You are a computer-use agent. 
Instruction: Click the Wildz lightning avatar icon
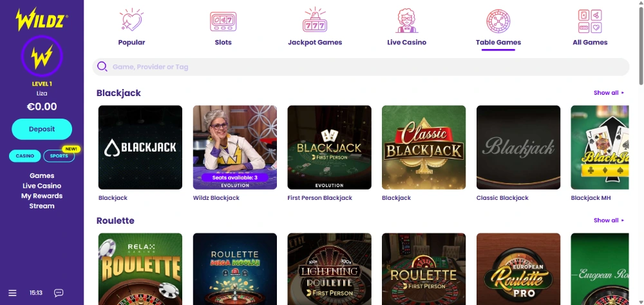click(x=42, y=57)
